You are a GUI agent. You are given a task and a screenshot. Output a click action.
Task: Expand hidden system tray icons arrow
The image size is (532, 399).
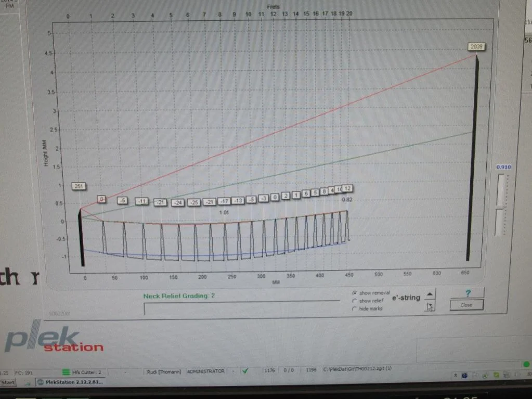coord(456,375)
